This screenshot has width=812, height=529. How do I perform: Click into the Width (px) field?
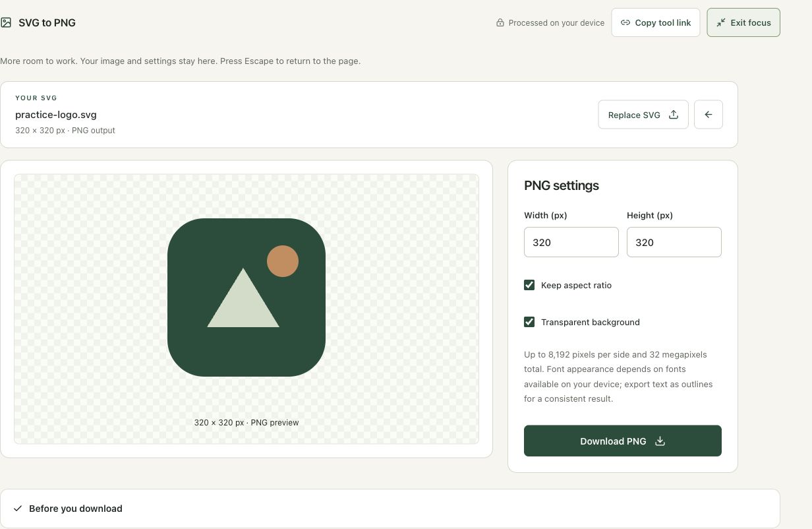click(x=571, y=242)
